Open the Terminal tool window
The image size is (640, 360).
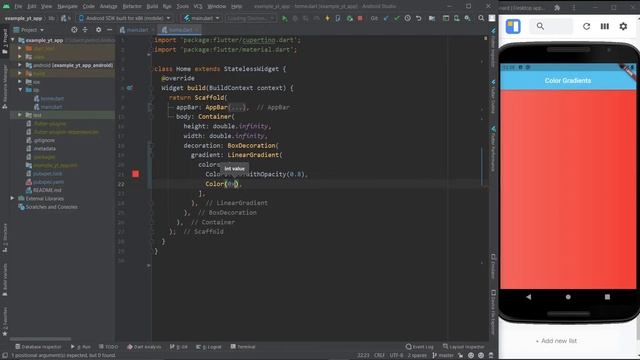(242, 347)
